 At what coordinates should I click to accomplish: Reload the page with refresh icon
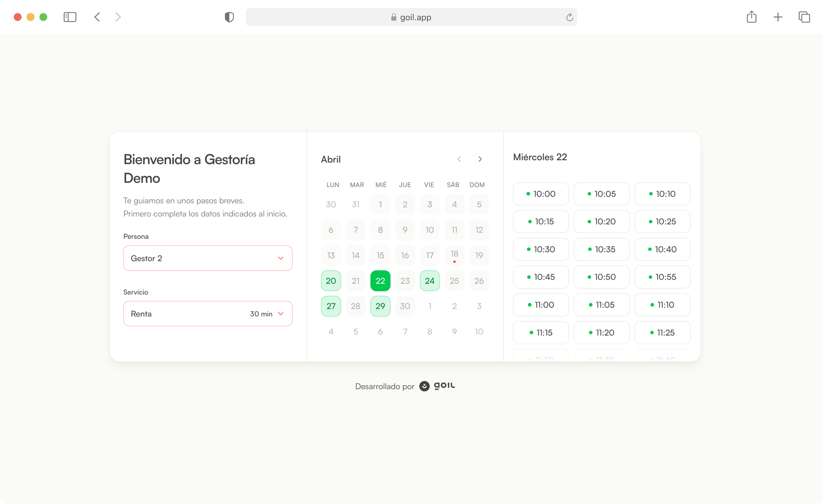[x=570, y=17]
